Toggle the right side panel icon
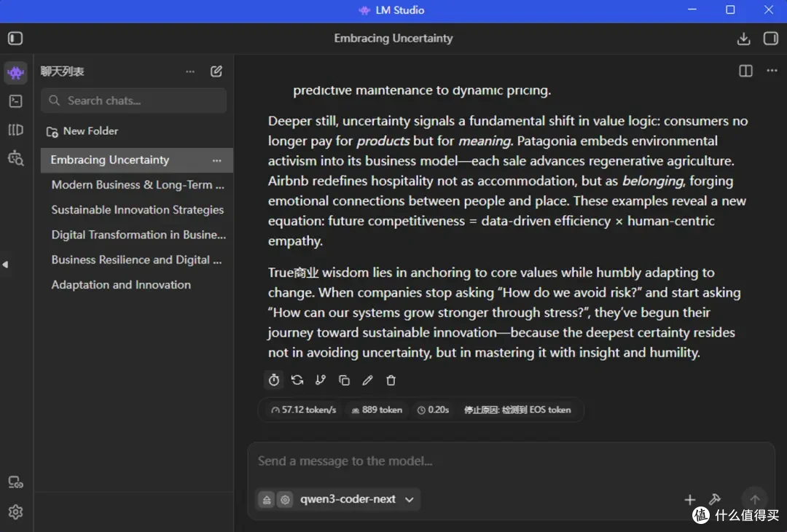 click(770, 39)
